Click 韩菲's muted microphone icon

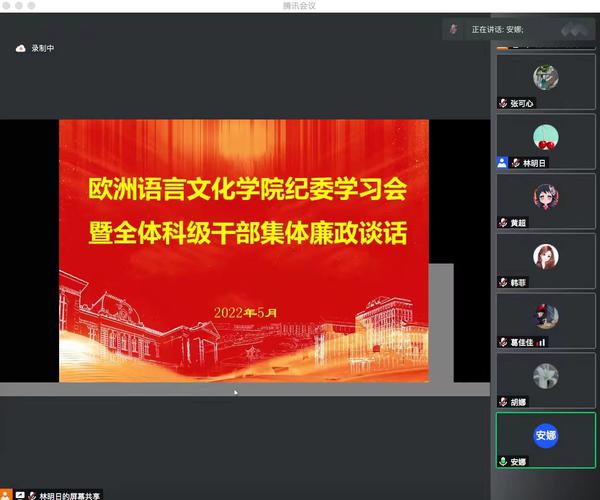[503, 282]
